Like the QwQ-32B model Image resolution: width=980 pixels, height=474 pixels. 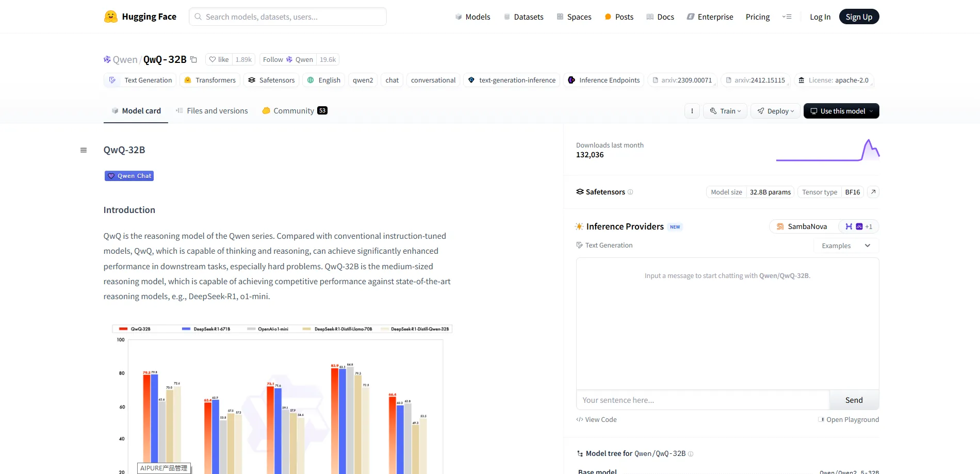pos(219,60)
